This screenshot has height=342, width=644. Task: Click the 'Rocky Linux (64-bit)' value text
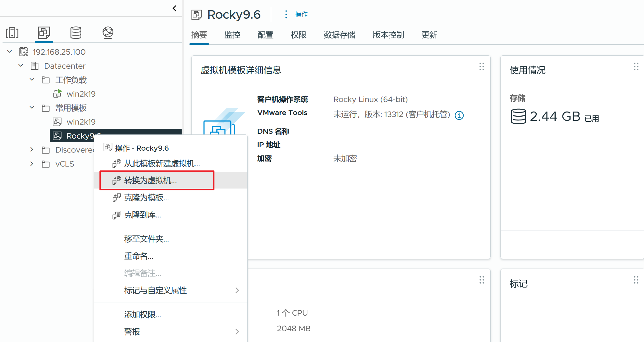pos(371,99)
